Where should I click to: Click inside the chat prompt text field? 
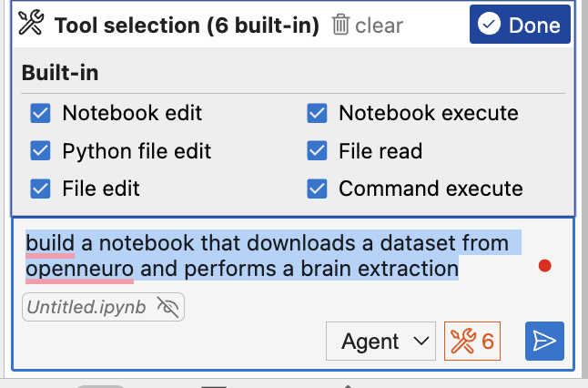pos(273,256)
